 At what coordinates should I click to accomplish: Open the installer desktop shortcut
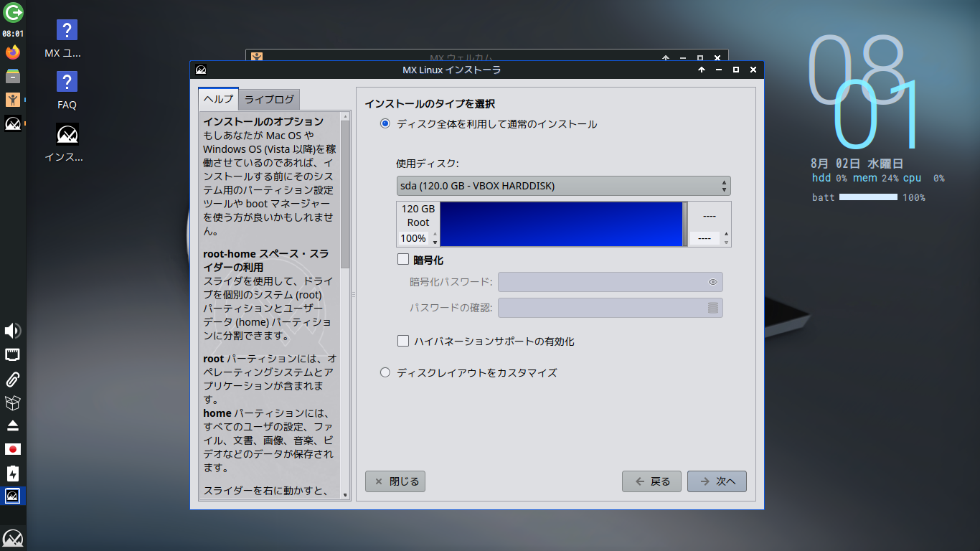(67, 143)
